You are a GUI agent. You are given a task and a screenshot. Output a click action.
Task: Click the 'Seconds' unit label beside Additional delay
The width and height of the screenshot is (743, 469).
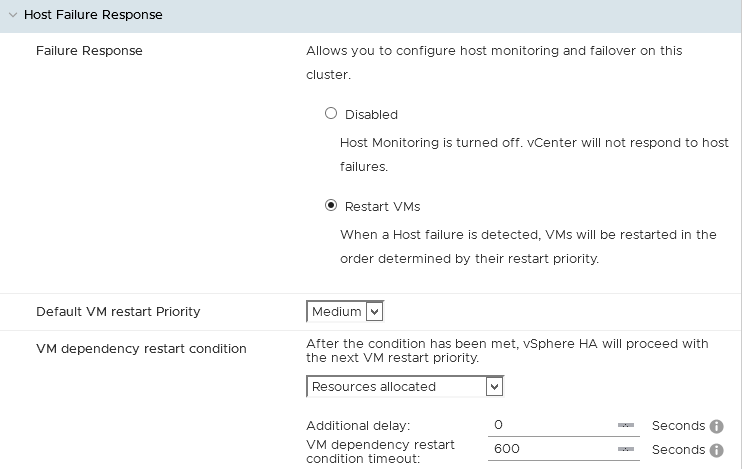(678, 426)
